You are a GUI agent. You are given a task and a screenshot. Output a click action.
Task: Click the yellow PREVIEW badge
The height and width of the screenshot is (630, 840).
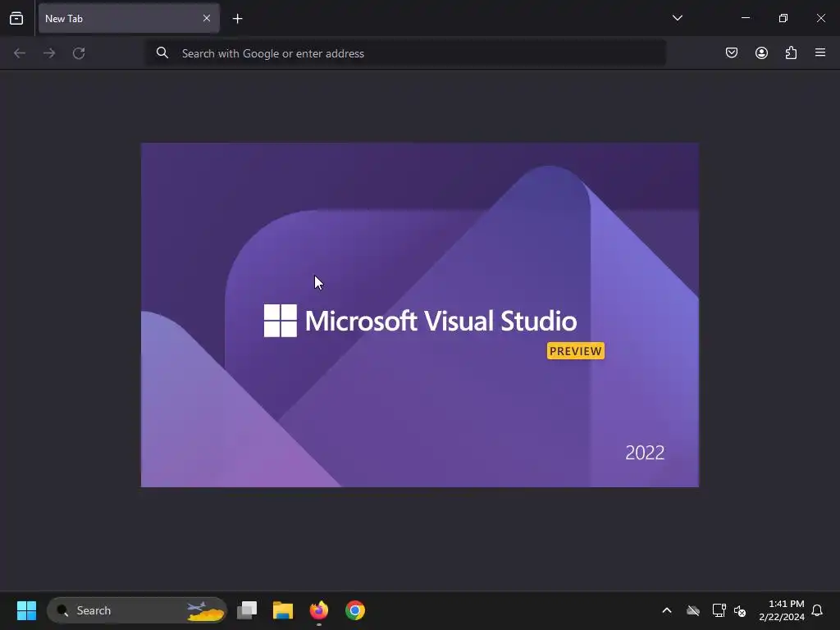575,351
